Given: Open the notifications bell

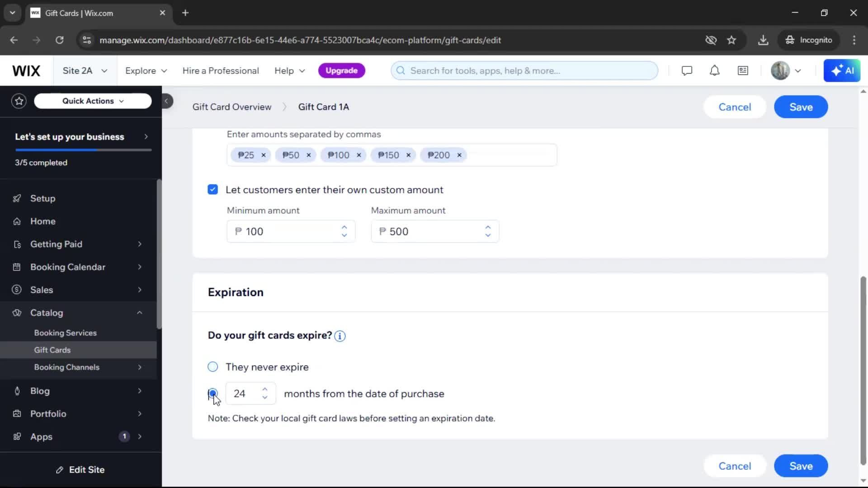Looking at the screenshot, I should point(714,70).
